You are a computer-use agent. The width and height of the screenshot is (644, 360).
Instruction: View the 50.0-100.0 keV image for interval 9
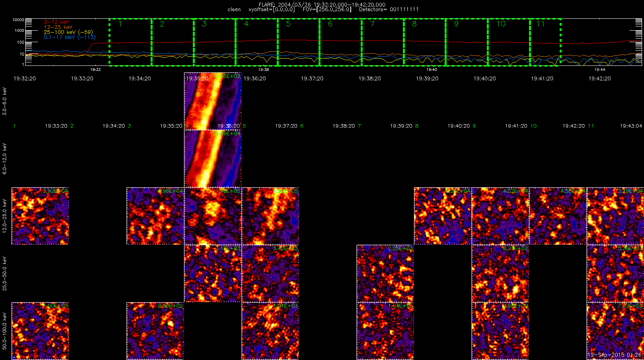point(500,331)
